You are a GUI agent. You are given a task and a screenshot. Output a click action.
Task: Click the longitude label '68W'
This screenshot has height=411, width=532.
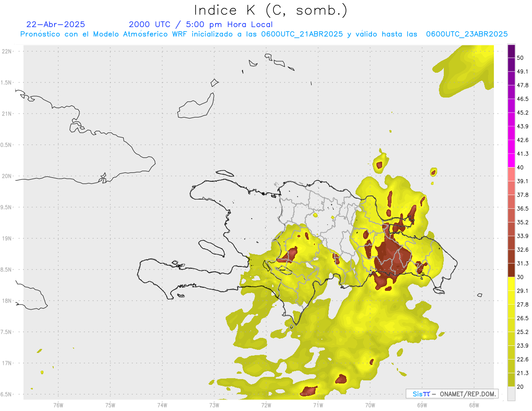473,406
